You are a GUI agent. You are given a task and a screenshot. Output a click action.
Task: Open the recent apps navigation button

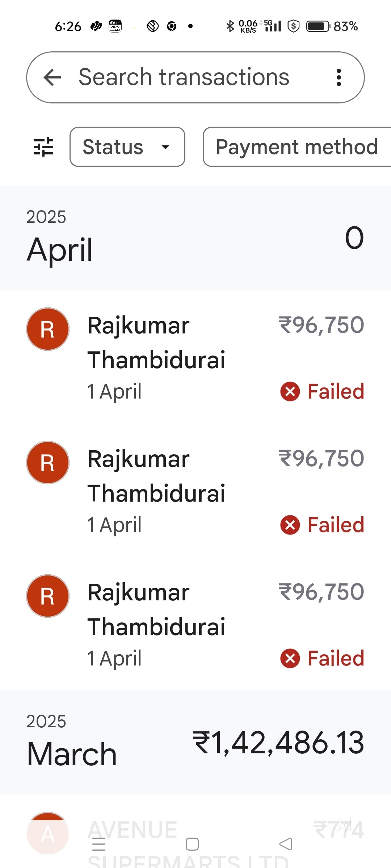point(99,844)
